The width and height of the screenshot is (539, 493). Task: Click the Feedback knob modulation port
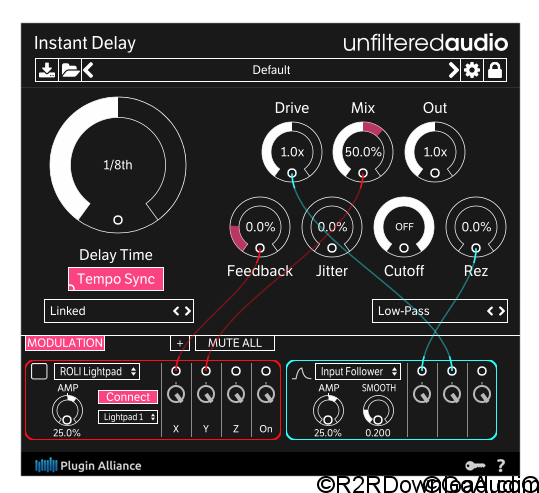click(260, 248)
